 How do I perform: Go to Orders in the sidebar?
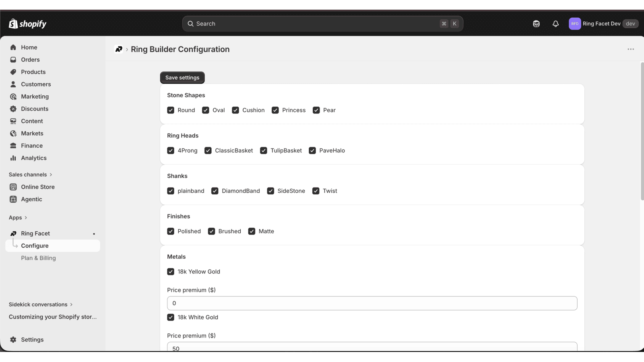(53, 60)
